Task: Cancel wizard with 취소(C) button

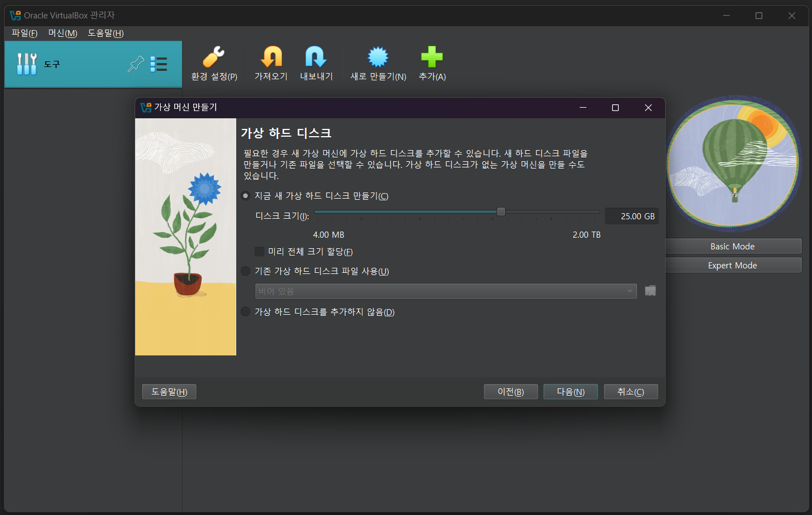Action: point(631,392)
